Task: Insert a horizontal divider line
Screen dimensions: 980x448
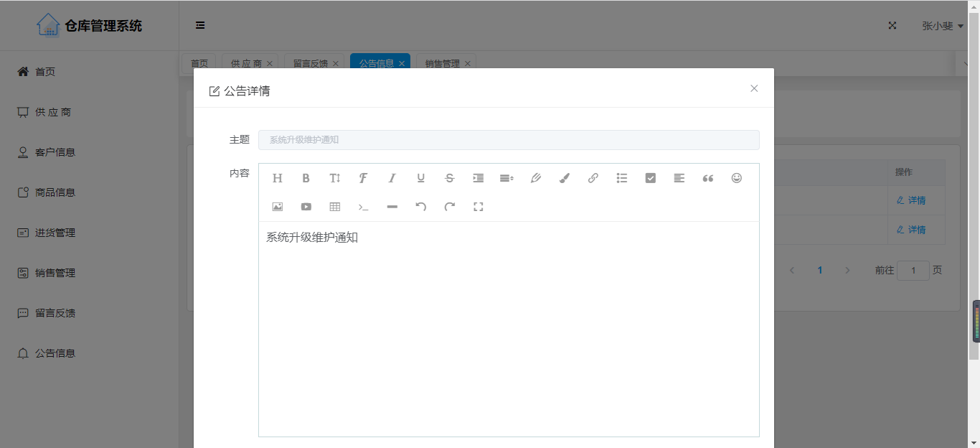Action: [392, 207]
